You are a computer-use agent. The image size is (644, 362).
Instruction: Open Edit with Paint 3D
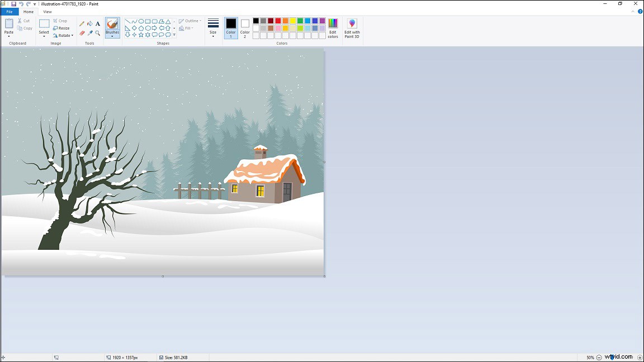352,28
